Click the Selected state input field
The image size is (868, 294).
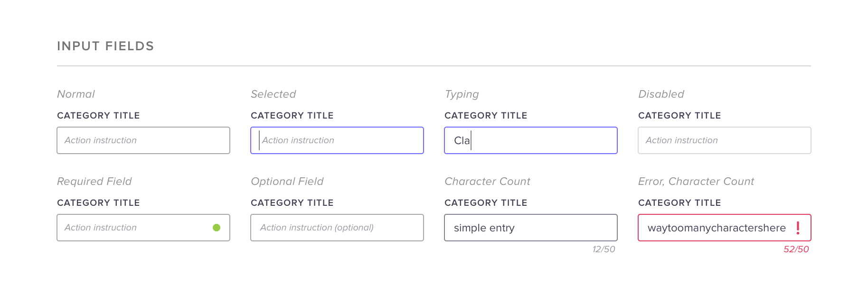[x=337, y=140]
